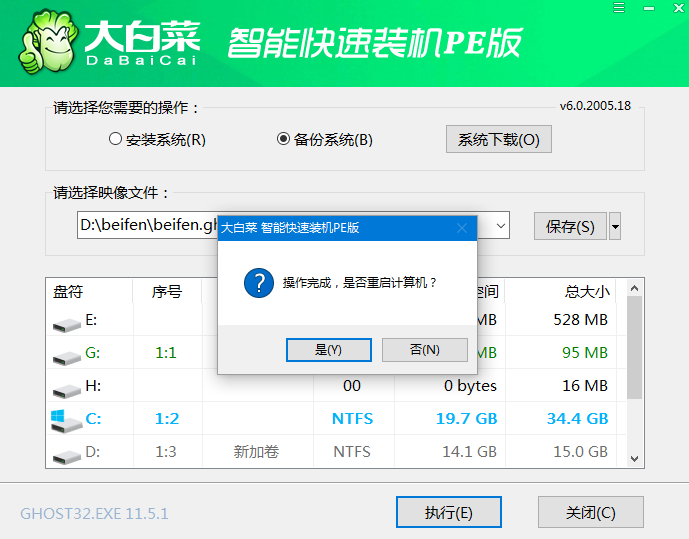
Task: Click the 14.1 GB free space cell
Action: pyautogui.click(x=469, y=452)
